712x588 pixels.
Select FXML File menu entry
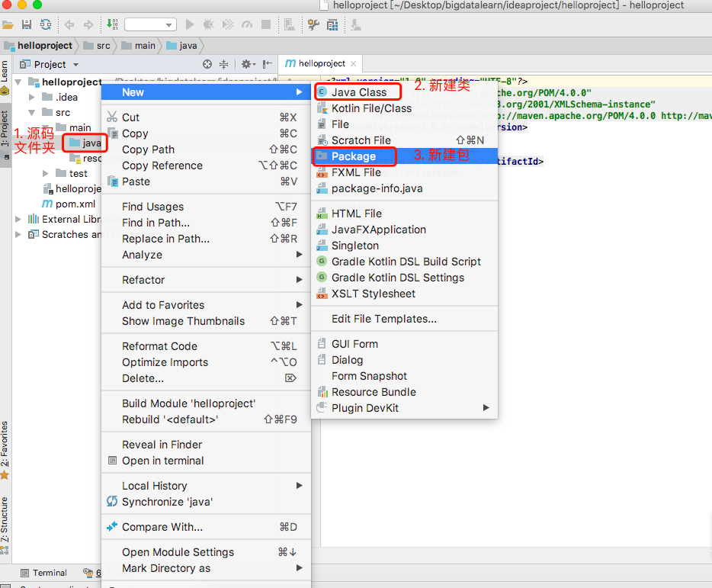404,172
